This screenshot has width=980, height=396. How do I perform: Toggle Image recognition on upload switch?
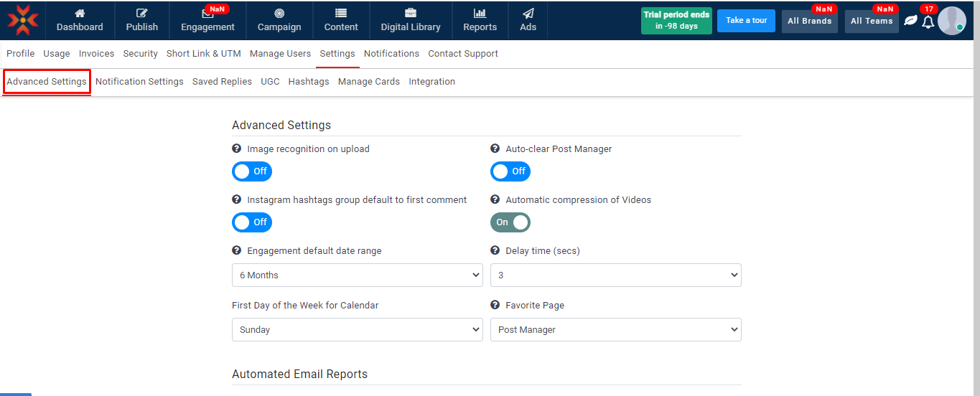pos(252,171)
